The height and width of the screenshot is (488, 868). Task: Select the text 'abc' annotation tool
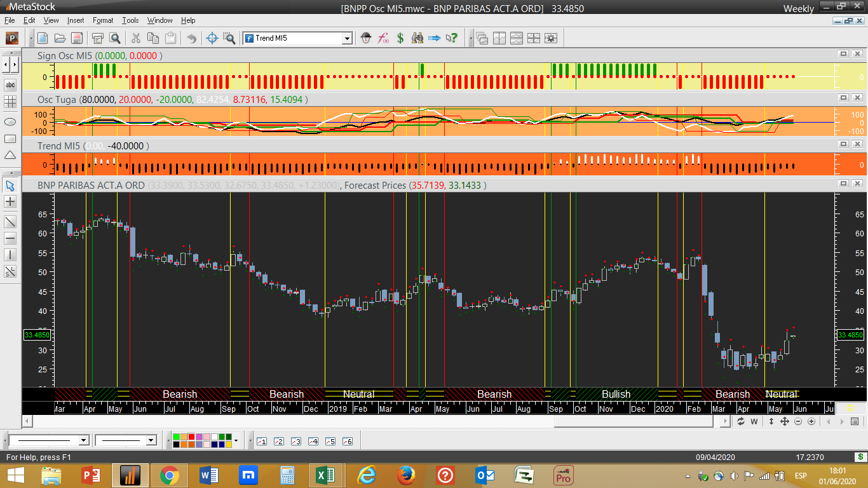click(x=10, y=85)
